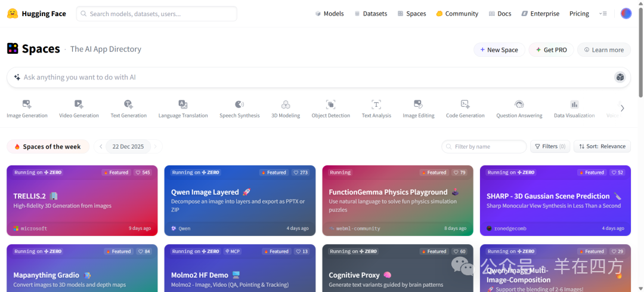Open the Object Detection category icon

[x=330, y=104]
